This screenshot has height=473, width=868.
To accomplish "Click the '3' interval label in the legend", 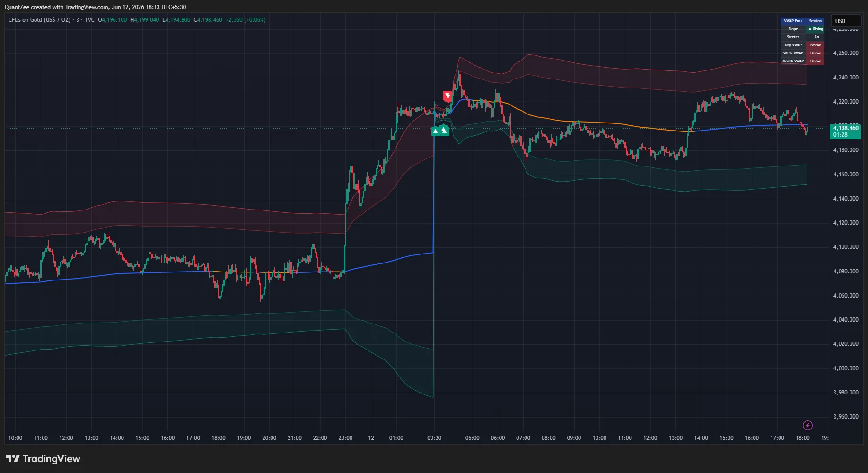I will [x=78, y=20].
